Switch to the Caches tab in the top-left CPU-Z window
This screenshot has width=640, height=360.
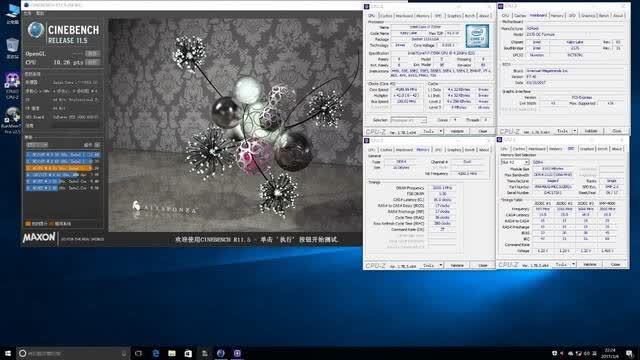click(386, 16)
